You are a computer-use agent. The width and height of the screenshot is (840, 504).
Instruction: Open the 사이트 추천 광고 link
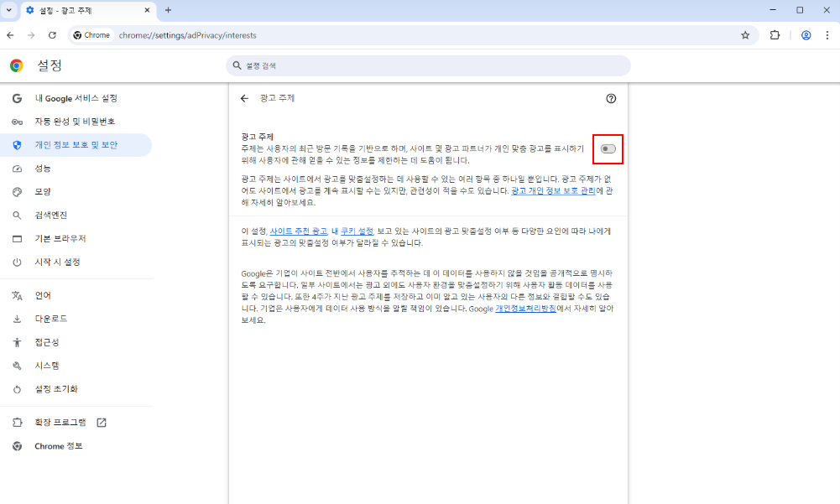[299, 231]
